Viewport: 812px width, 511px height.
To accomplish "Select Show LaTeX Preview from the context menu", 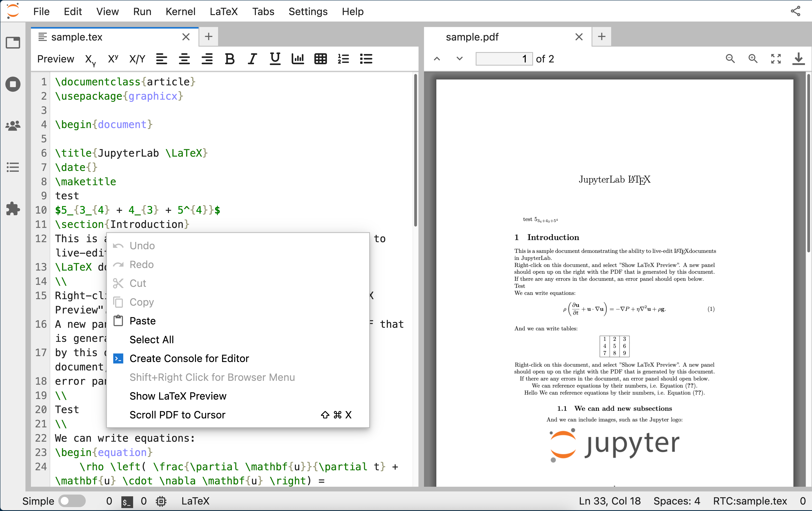I will pyautogui.click(x=178, y=396).
